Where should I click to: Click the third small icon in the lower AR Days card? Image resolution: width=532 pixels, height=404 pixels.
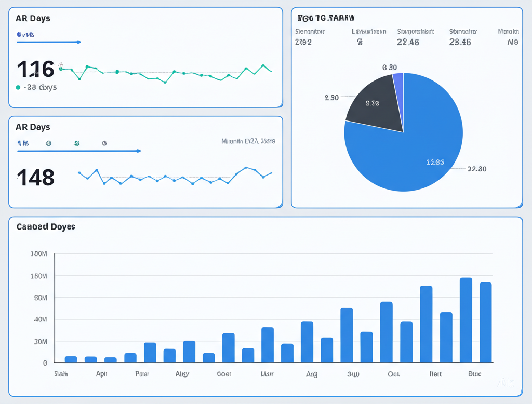pos(76,143)
